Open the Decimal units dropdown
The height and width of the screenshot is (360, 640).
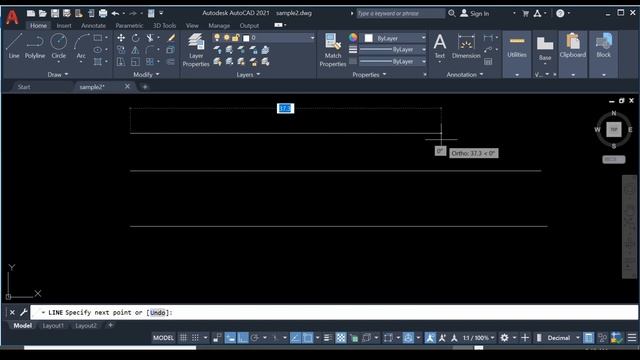[x=563, y=338]
